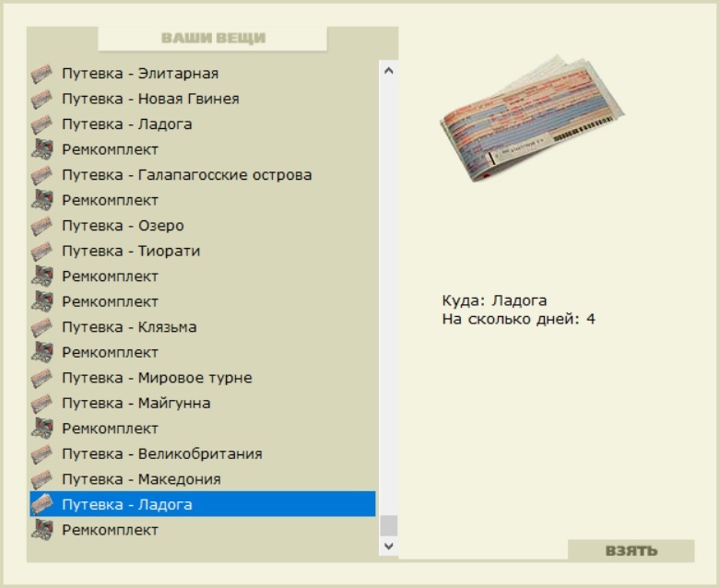Click the highlighted Путевка - Ладога item text
Image resolution: width=720 pixels, height=588 pixels.
[126, 504]
